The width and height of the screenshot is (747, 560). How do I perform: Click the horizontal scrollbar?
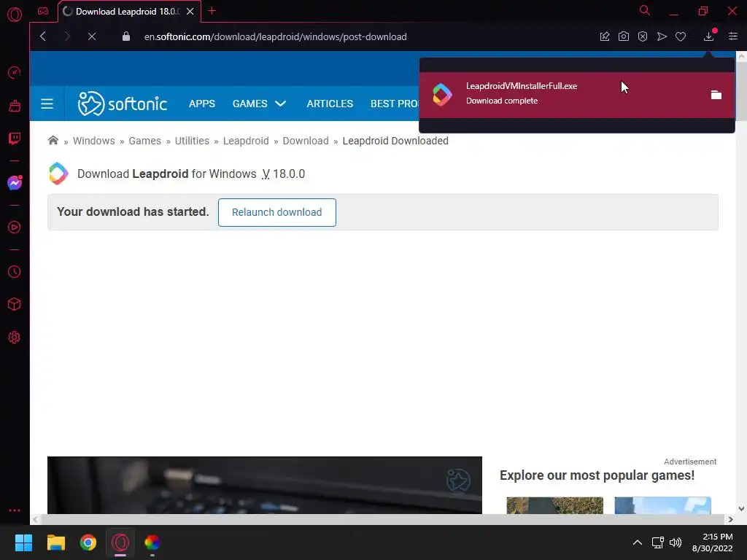click(382, 519)
